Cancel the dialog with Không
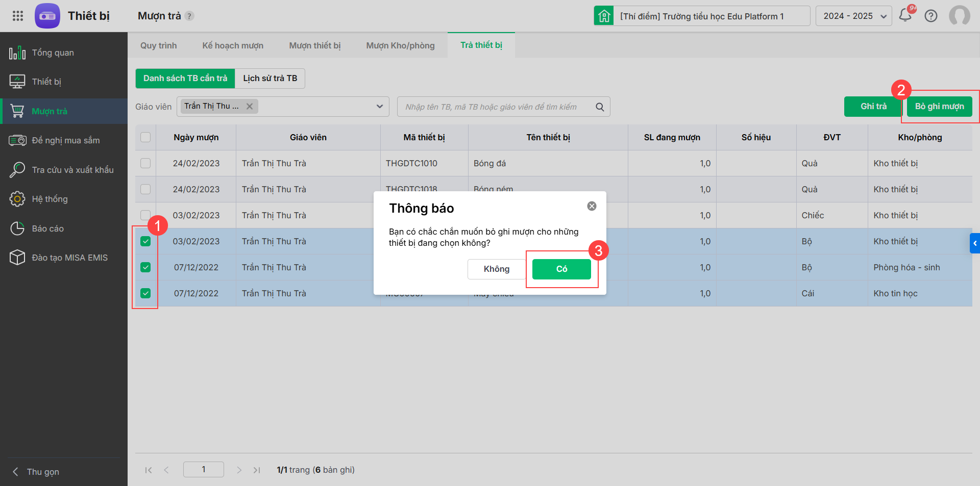Screen dimensions: 980x486 click(x=496, y=269)
